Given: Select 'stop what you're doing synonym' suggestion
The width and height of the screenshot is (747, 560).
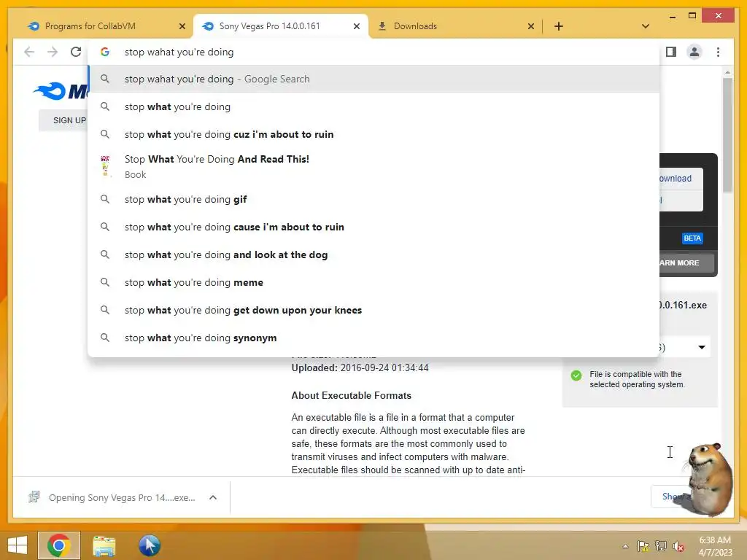Looking at the screenshot, I should [374, 338].
